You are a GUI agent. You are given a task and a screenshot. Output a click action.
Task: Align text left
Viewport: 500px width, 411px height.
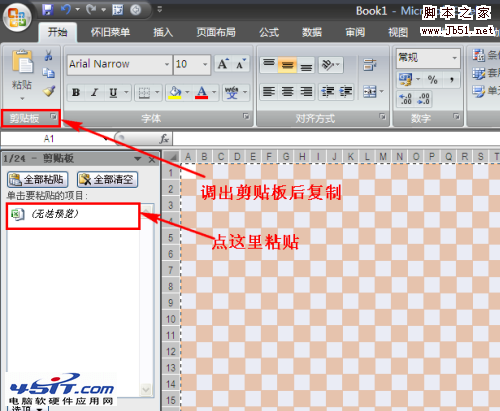pyautogui.click(x=269, y=91)
